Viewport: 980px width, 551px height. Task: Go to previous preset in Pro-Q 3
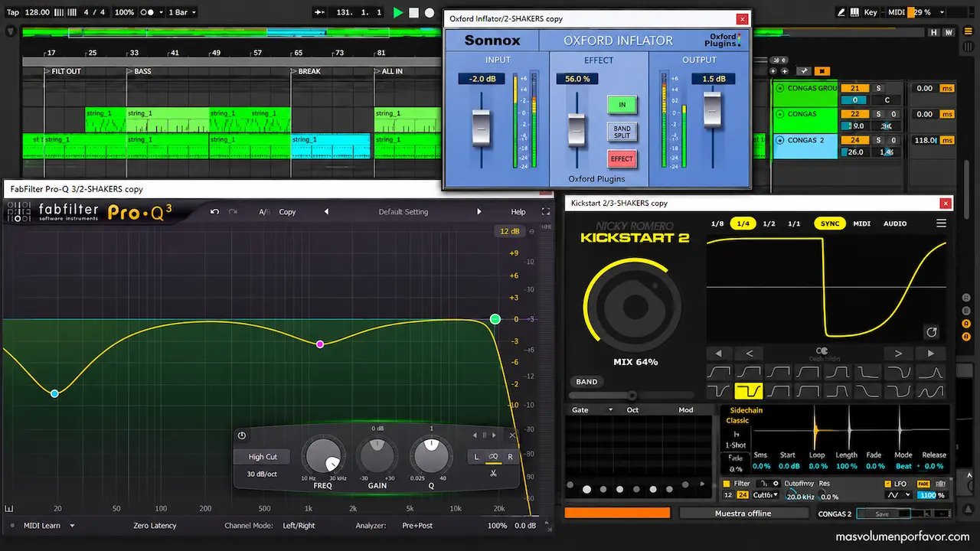pyautogui.click(x=326, y=212)
